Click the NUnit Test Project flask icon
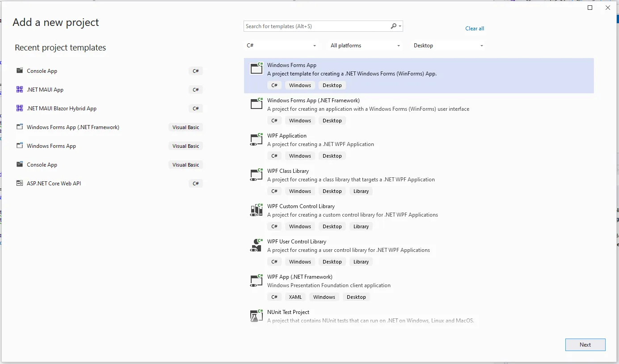Viewport: 619px width, 364px height. pyautogui.click(x=256, y=316)
